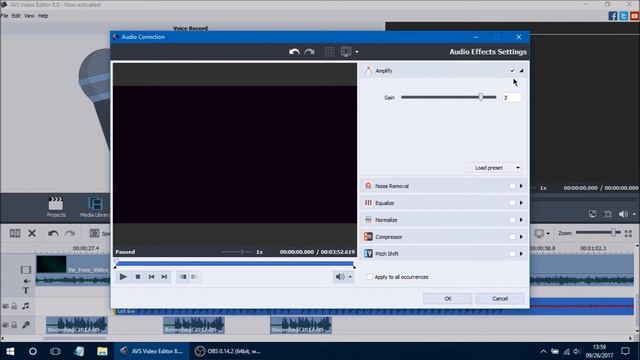
Task: Click the Gain value field
Action: [x=511, y=98]
